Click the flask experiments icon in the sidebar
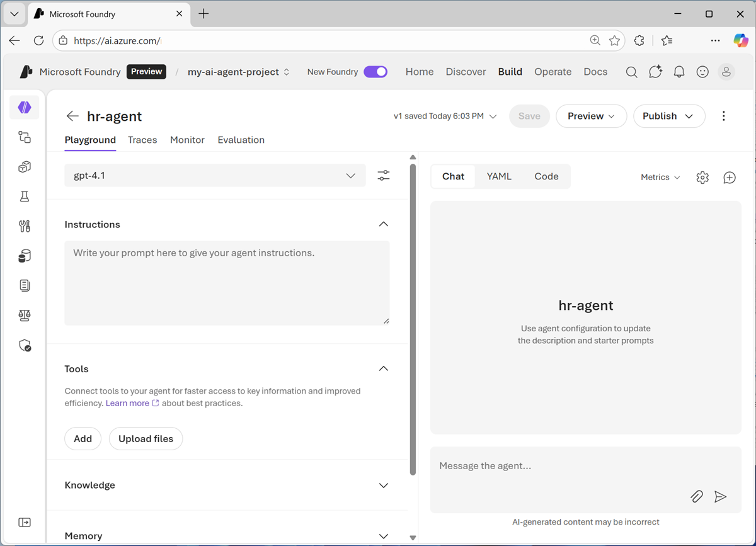The image size is (756, 546). tap(25, 196)
